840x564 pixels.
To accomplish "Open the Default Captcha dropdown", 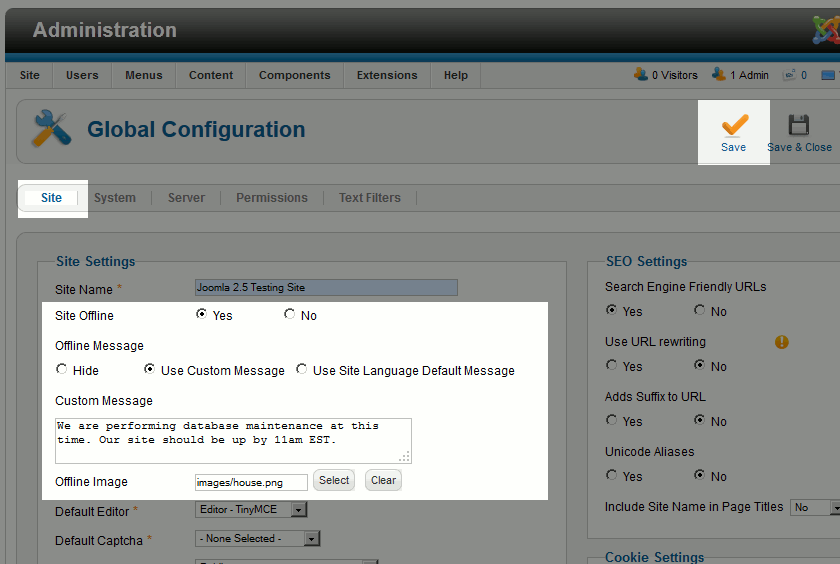I will point(258,538).
